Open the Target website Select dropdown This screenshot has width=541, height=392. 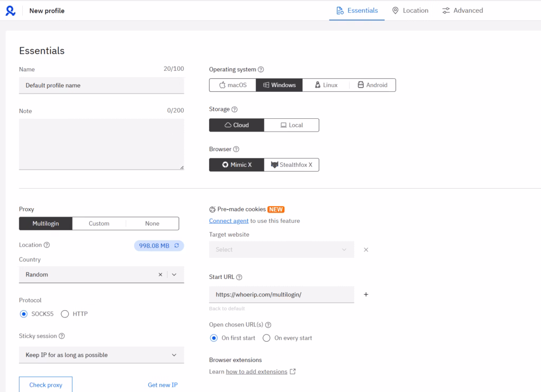tap(282, 249)
